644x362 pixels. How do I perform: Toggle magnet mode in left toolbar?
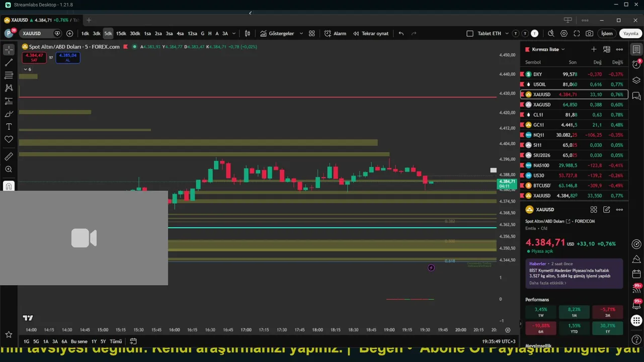pos(9,187)
